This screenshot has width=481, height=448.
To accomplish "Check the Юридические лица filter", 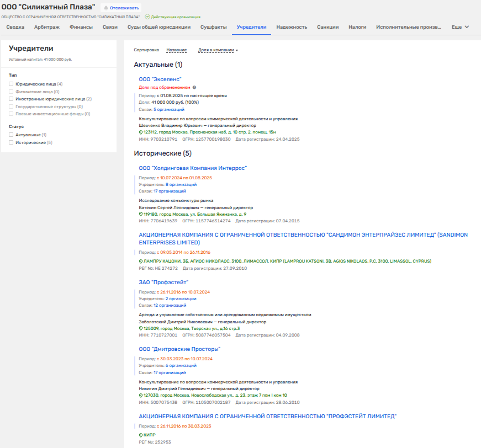I will point(11,84).
